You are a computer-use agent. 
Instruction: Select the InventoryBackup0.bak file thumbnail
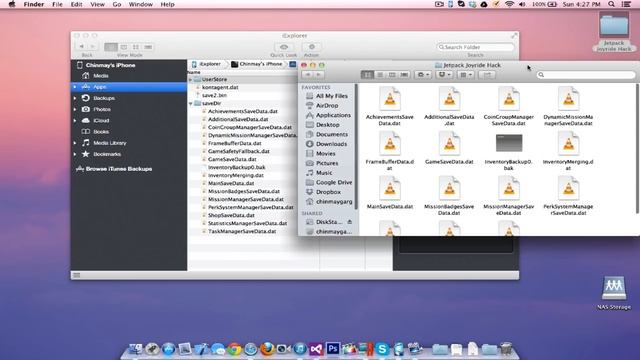[509, 144]
